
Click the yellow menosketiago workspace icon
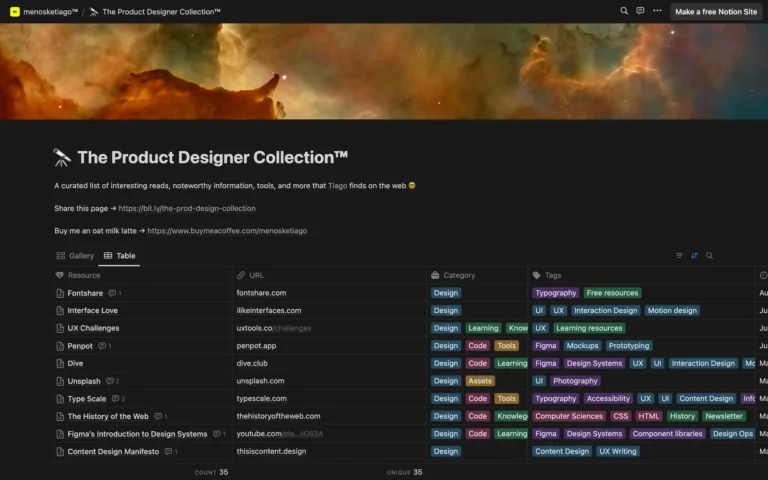click(14, 12)
